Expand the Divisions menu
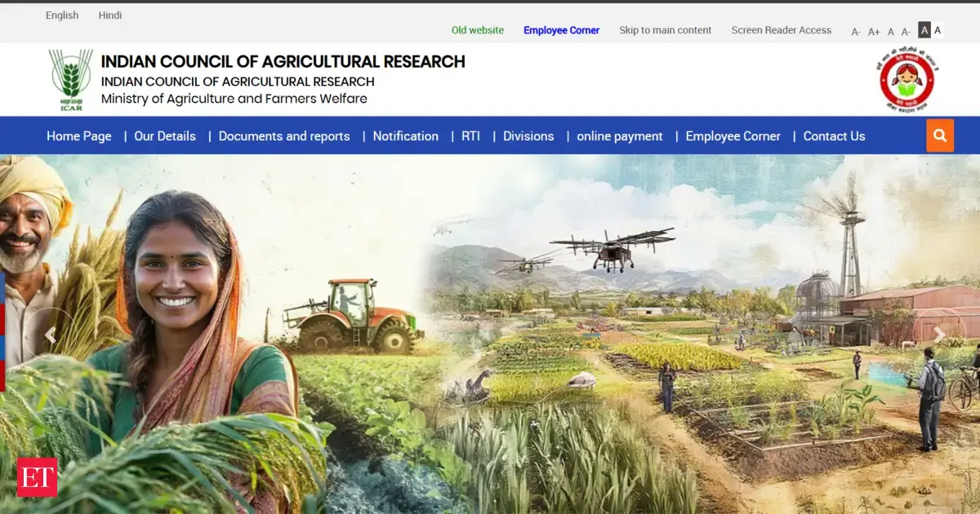This screenshot has width=980, height=514. tap(528, 136)
